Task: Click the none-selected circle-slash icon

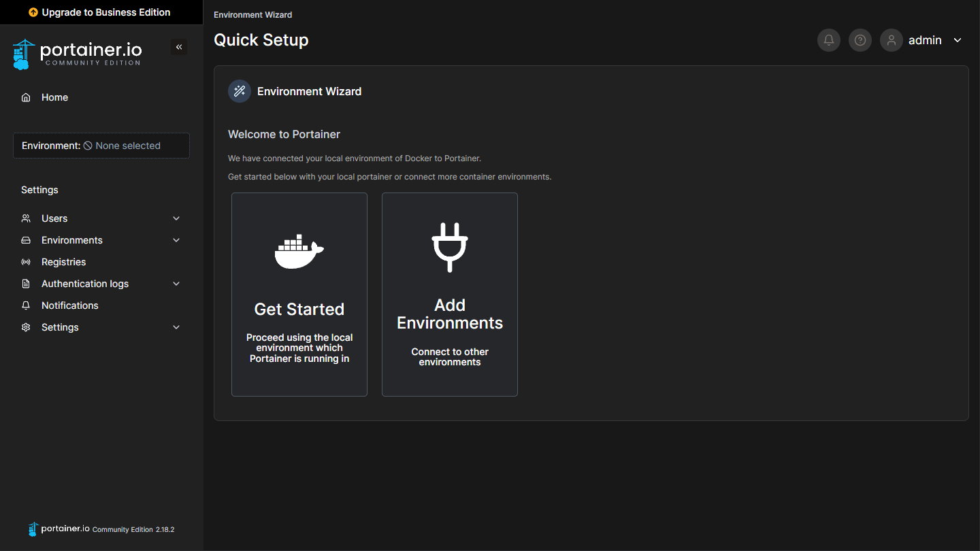Action: [88, 146]
